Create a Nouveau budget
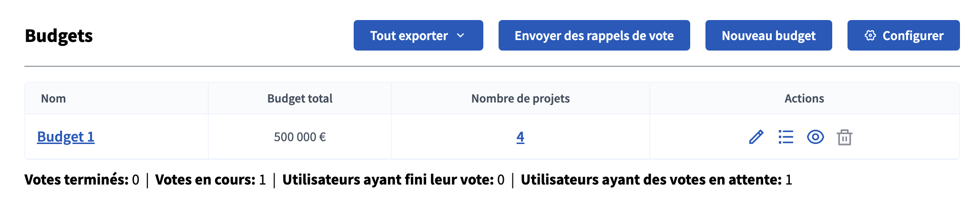The width and height of the screenshot is (980, 206). pyautogui.click(x=768, y=36)
